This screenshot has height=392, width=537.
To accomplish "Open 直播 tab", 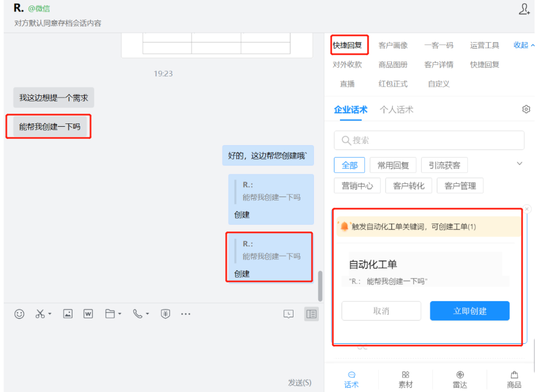I will [x=347, y=84].
